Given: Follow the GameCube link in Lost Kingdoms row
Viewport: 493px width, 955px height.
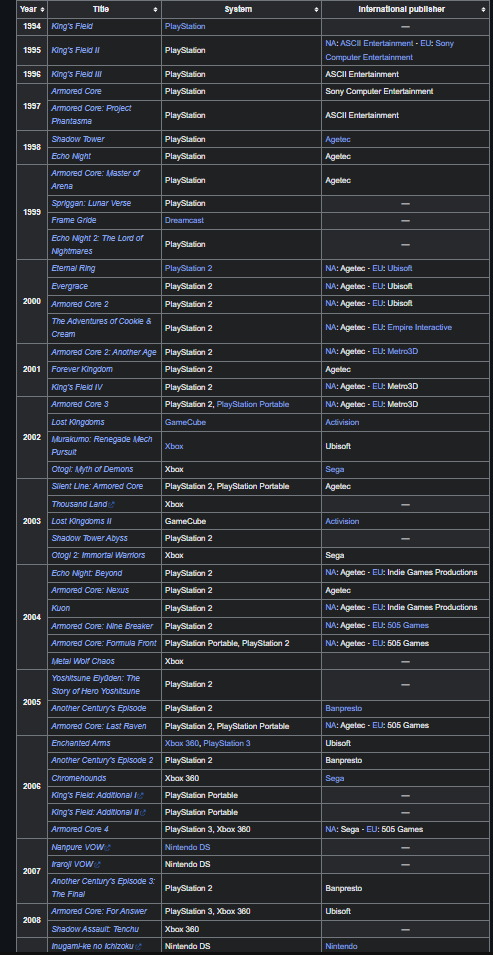Looking at the screenshot, I should [x=185, y=423].
